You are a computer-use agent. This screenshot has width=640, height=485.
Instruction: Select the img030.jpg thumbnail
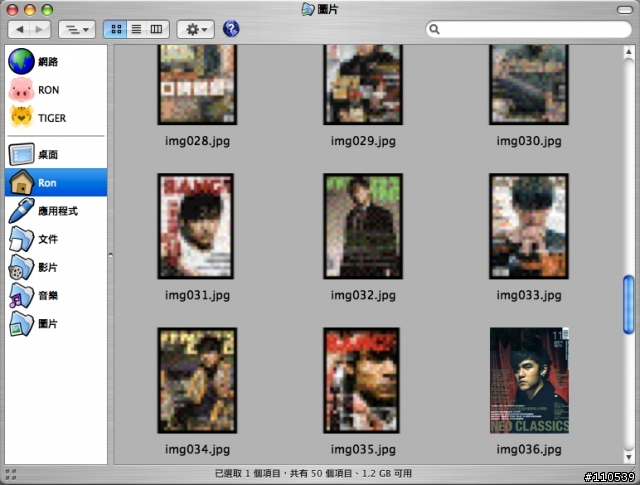pos(529,85)
